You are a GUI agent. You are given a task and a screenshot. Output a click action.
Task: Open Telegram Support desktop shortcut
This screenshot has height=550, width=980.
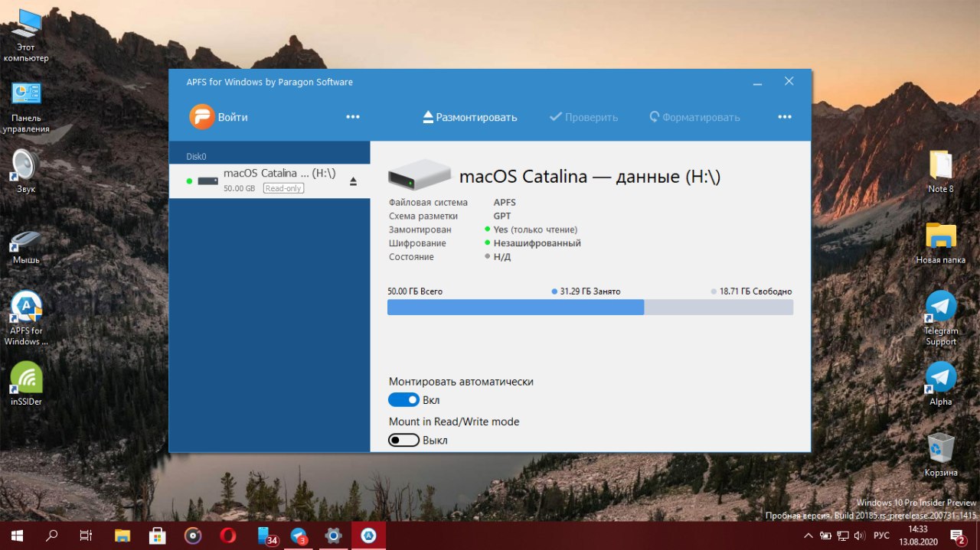tap(941, 319)
